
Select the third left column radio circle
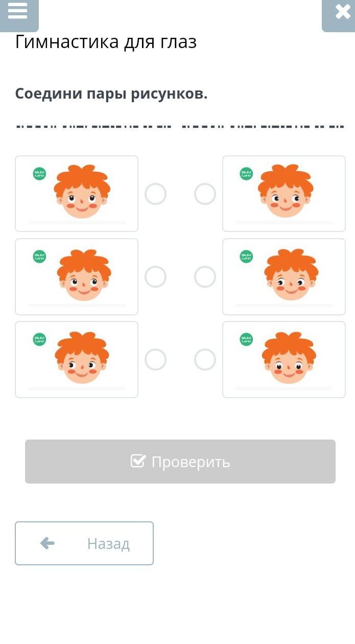click(155, 360)
